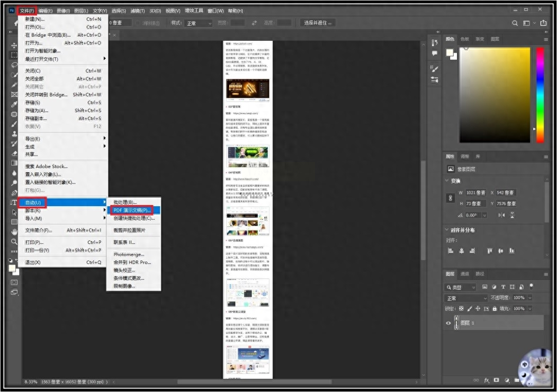Toggle the layer filter on/off switch
557x392 pixels.
coord(531,286)
